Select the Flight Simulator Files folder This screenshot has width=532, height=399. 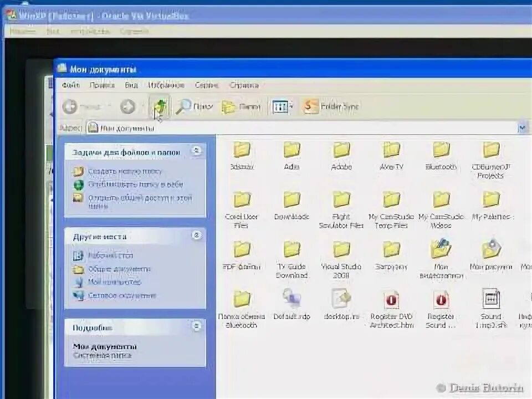(x=341, y=211)
